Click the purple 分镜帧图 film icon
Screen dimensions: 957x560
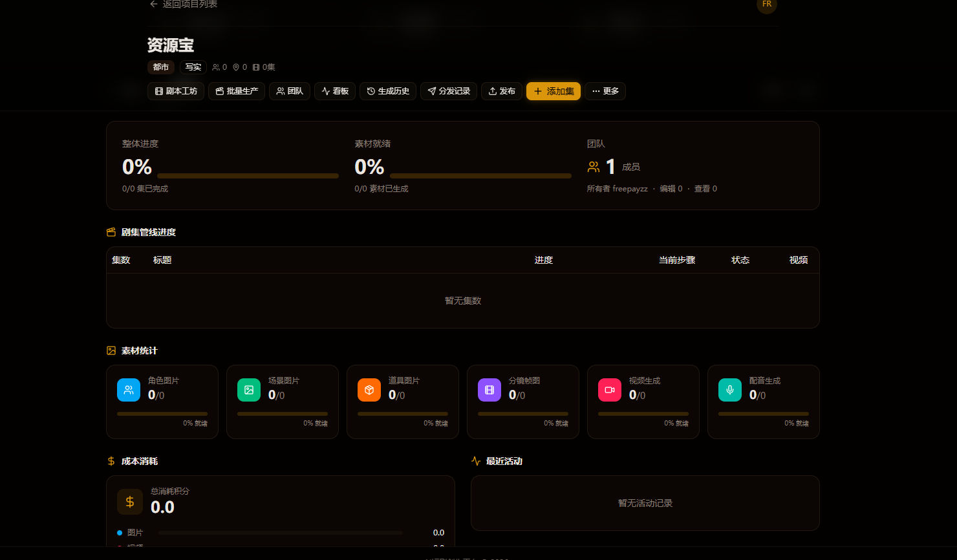(489, 390)
